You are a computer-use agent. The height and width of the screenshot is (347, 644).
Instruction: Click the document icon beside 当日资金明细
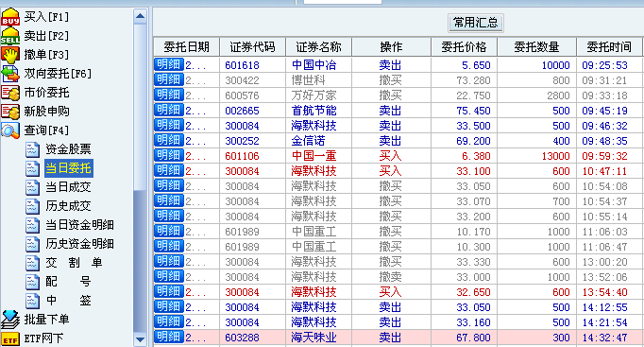[32, 225]
